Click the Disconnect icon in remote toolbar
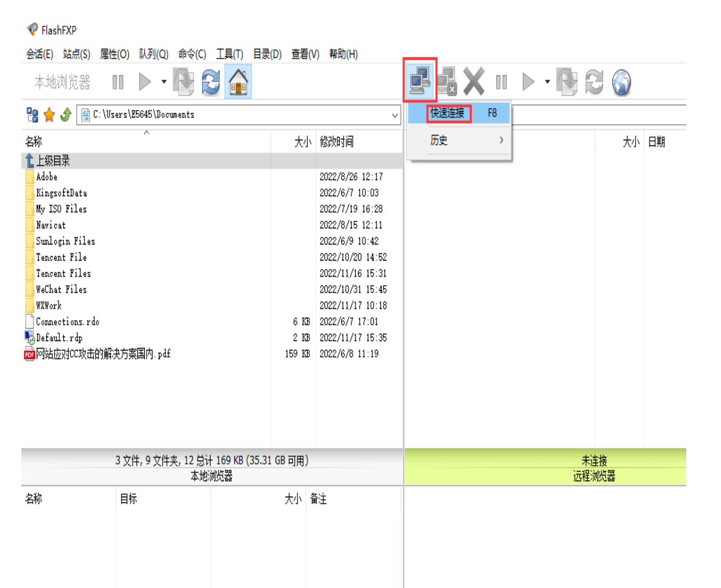 pos(447,82)
